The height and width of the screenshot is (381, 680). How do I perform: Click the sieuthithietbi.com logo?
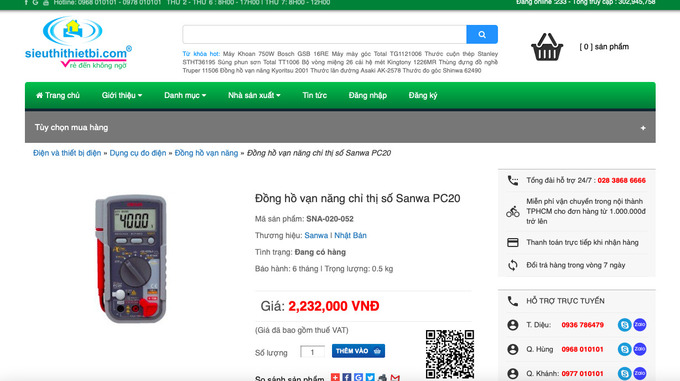coord(78,43)
